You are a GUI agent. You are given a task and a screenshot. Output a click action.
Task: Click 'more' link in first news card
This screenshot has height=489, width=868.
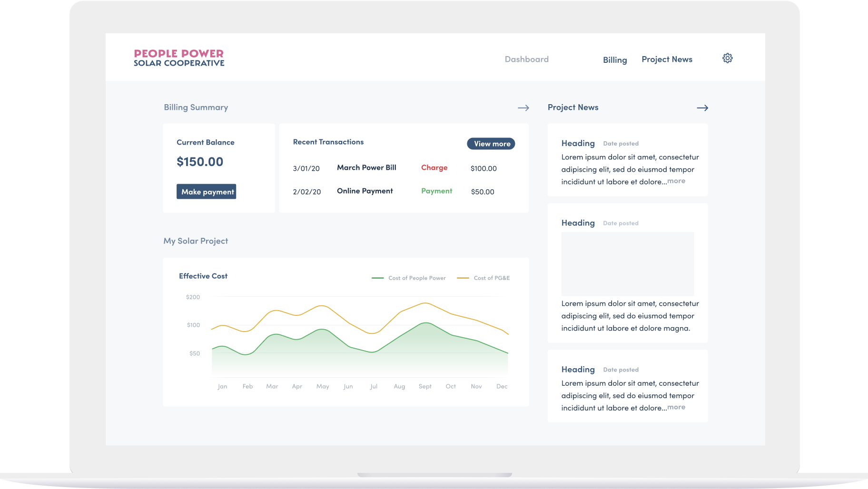click(676, 181)
